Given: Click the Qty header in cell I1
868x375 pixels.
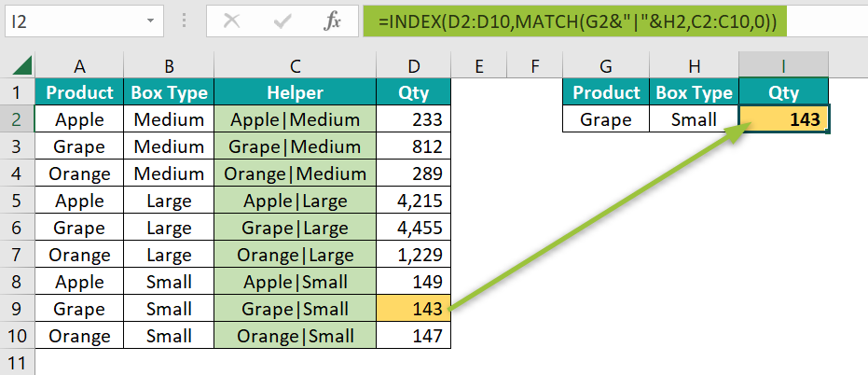Looking at the screenshot, I should click(x=784, y=92).
